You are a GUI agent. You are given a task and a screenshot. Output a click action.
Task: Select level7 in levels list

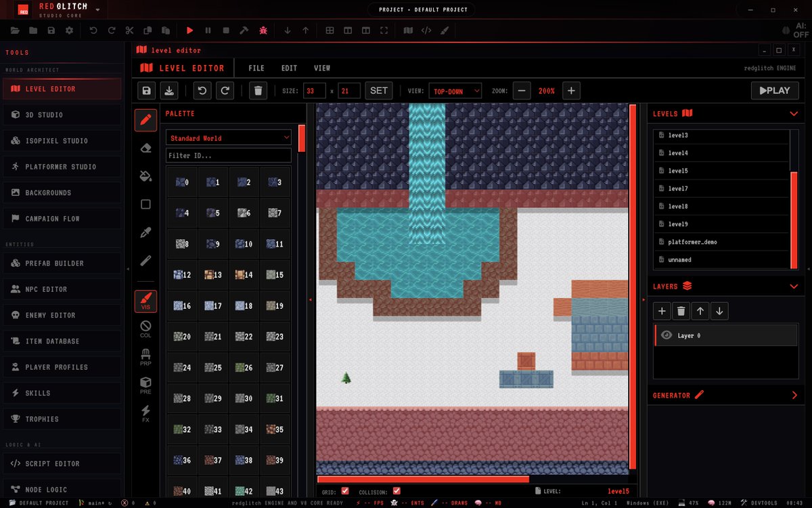click(722, 188)
